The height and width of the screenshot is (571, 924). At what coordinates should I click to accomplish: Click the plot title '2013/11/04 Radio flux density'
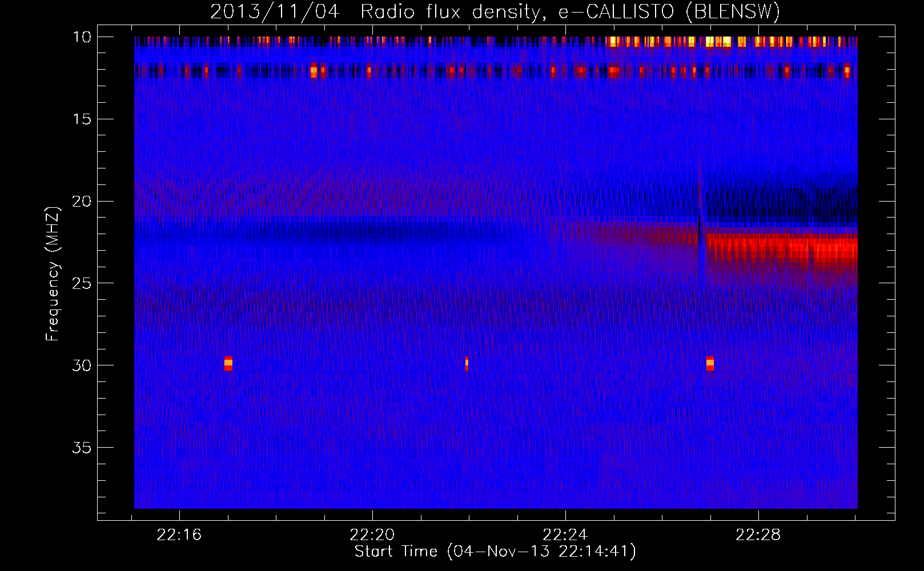coord(495,11)
